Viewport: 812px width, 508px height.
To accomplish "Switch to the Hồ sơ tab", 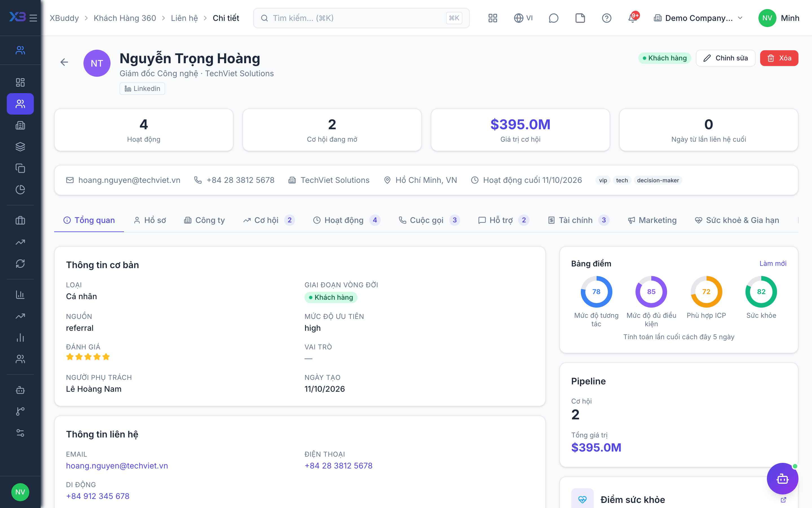I will [150, 220].
